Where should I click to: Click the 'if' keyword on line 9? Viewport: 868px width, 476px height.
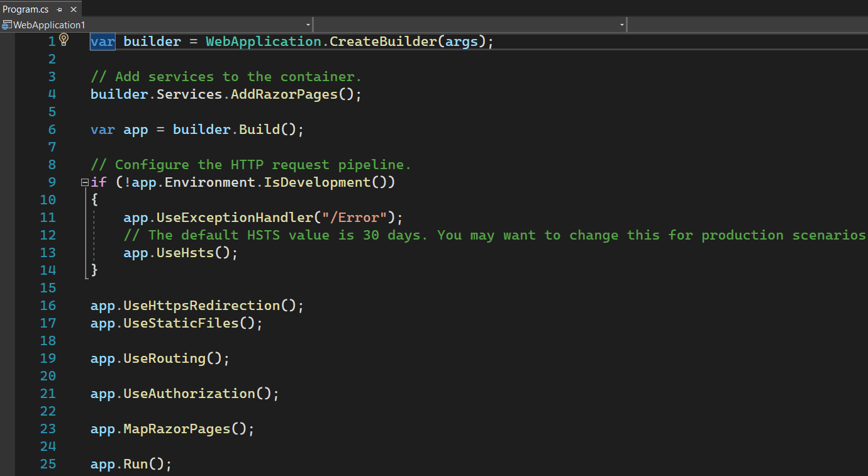(x=99, y=182)
